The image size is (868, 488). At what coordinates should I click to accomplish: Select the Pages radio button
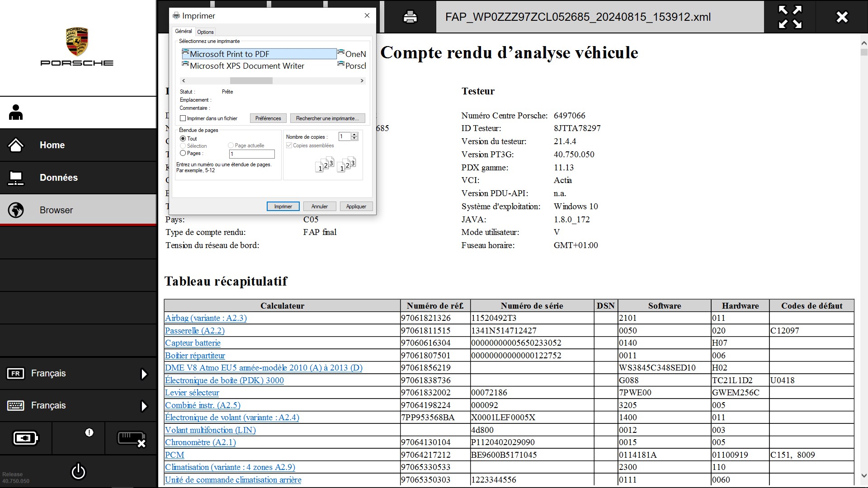[x=183, y=153]
